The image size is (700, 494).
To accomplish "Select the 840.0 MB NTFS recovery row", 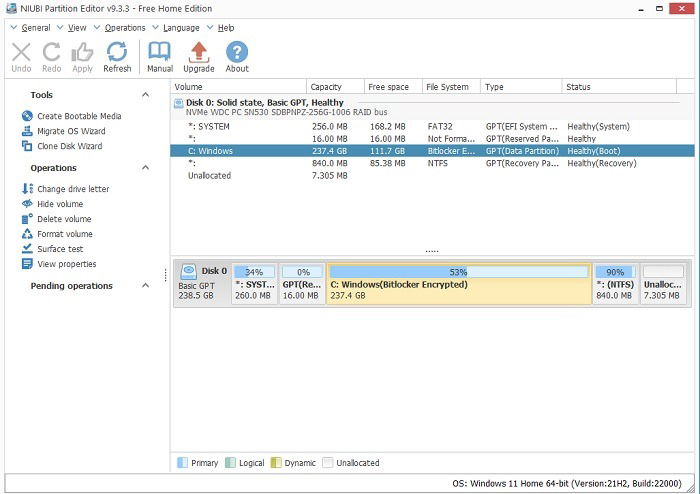I will pyautogui.click(x=432, y=163).
